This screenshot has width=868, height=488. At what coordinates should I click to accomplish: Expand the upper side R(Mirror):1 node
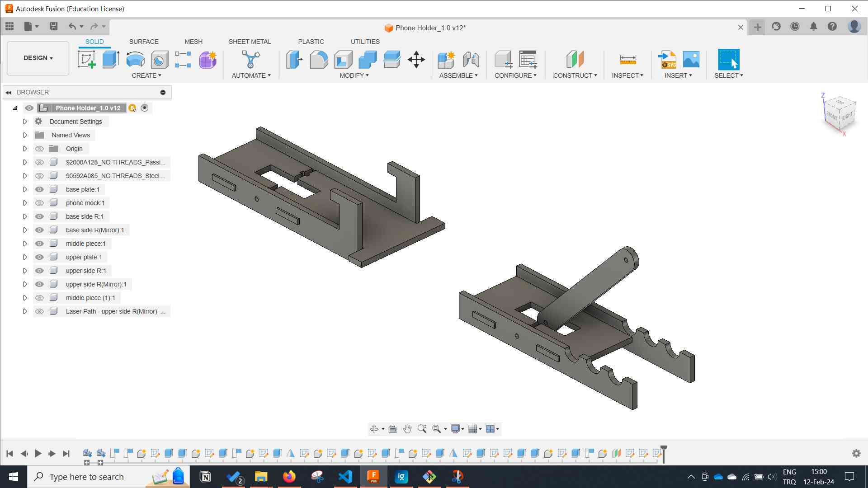(x=25, y=284)
